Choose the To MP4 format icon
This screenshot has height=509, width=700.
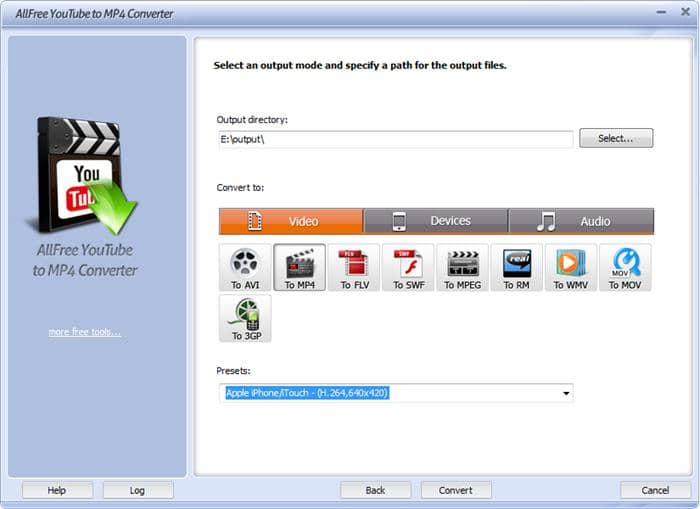pyautogui.click(x=299, y=267)
